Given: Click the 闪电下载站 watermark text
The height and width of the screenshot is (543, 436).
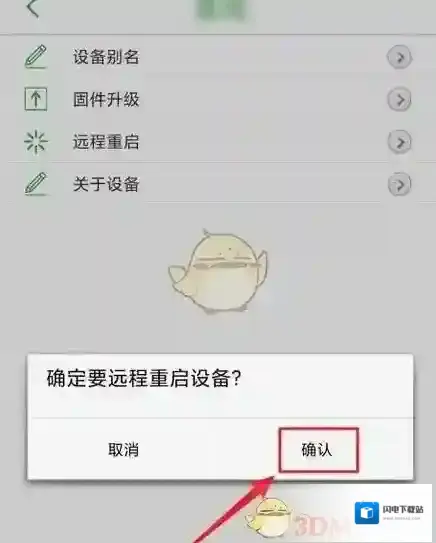Looking at the screenshot, I should [403, 509].
